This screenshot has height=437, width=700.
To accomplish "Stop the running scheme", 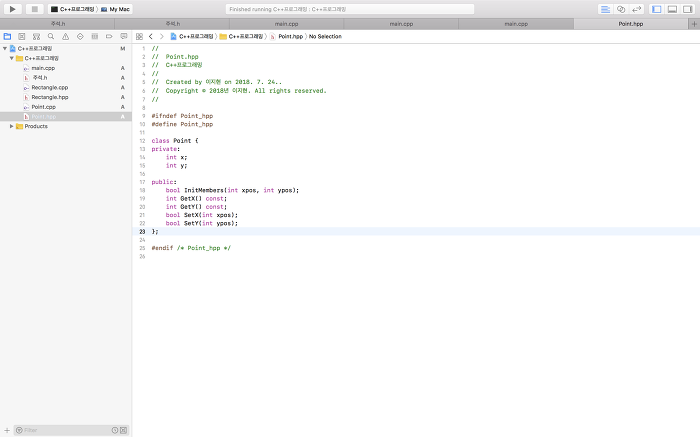I will [x=34, y=9].
